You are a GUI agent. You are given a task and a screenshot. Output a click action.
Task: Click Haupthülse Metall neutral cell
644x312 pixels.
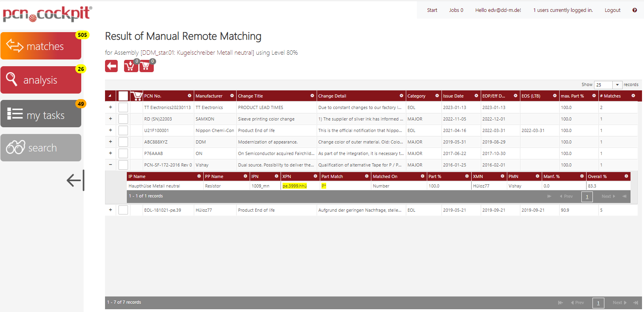[165, 186]
